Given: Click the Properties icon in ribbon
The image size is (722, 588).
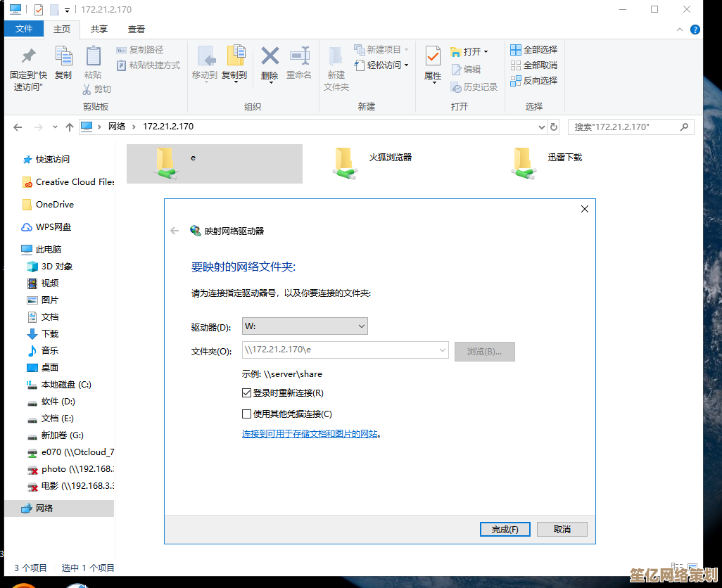Looking at the screenshot, I should (x=433, y=58).
